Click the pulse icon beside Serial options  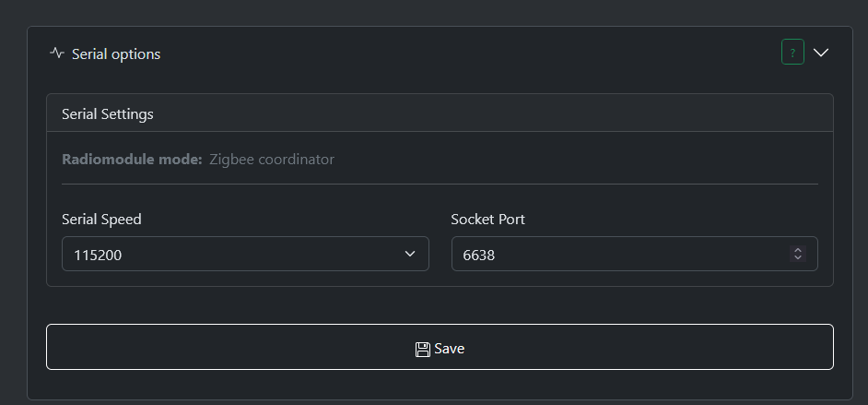coord(56,54)
